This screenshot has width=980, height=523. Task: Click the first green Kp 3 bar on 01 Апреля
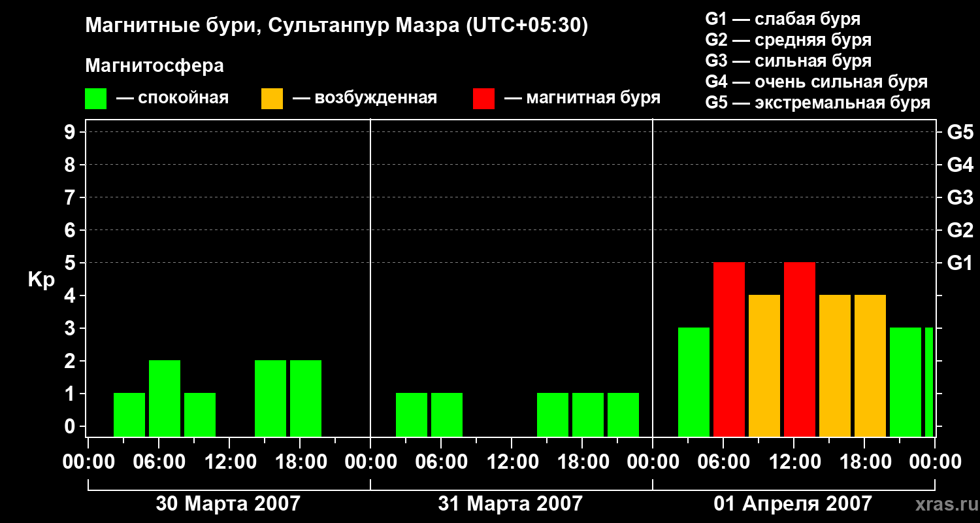pyautogui.click(x=694, y=382)
